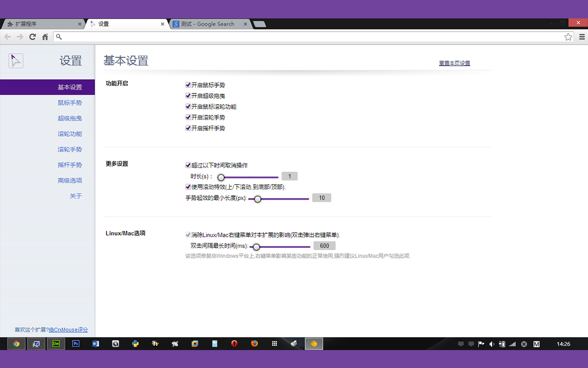
Task: Open Firefox from the taskbar
Action: click(254, 343)
